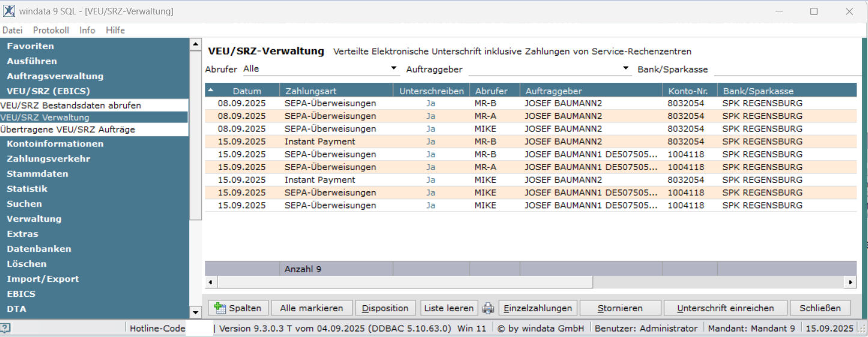868x337 pixels.
Task: Click the windata app icon in title bar
Action: click(x=10, y=11)
